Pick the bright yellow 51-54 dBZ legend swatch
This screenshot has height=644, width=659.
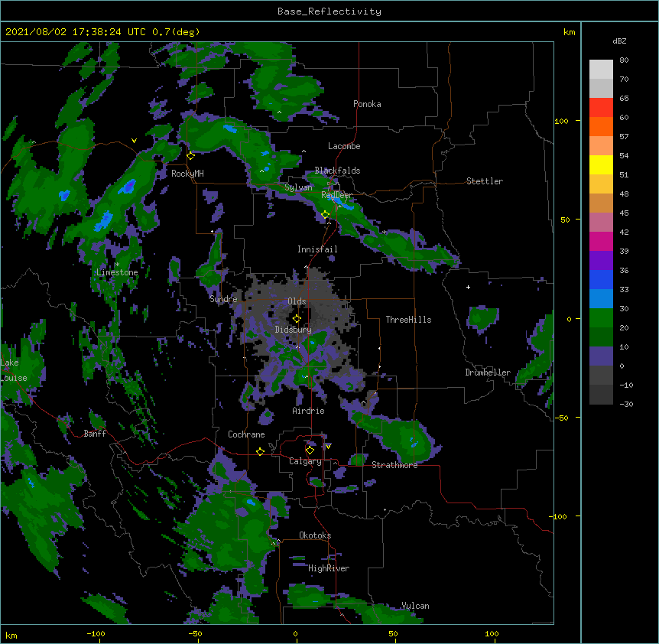pyautogui.click(x=601, y=164)
